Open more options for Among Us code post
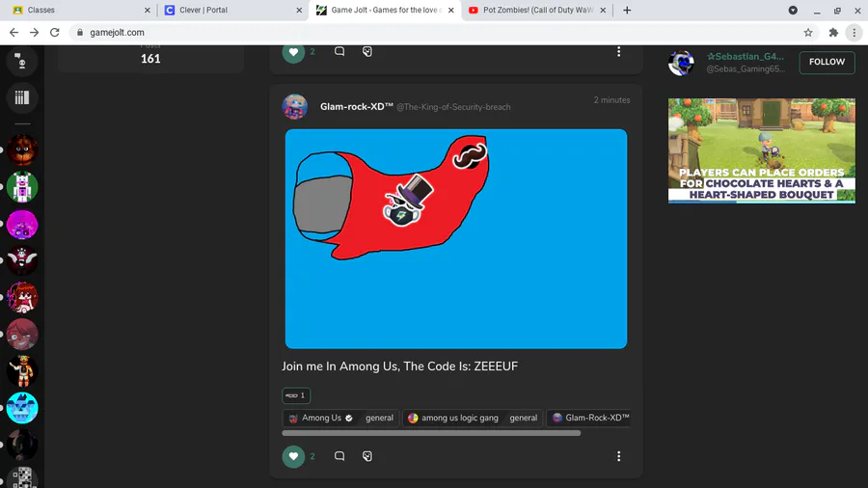Screen dimensions: 868x488 tap(618, 456)
